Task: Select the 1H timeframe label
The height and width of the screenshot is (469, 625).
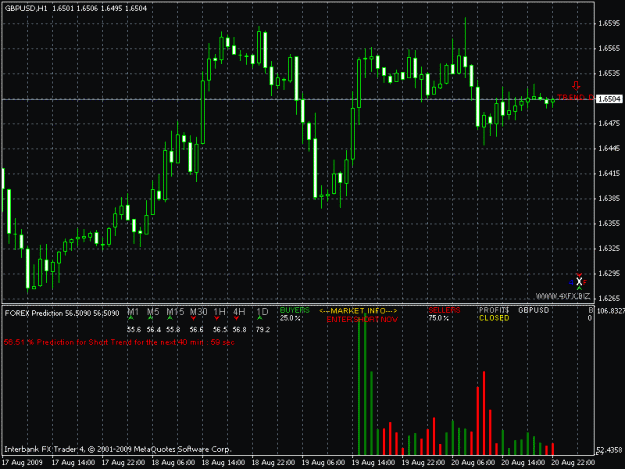Action: [219, 312]
